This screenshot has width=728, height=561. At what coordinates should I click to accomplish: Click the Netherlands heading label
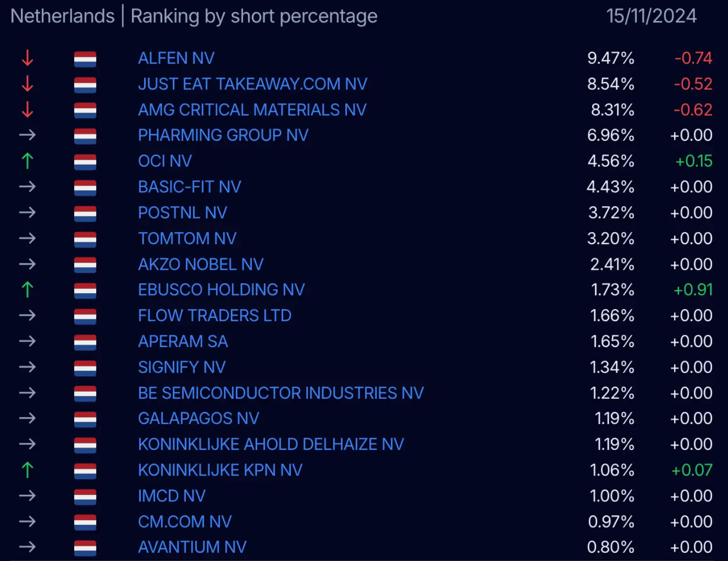tap(63, 16)
